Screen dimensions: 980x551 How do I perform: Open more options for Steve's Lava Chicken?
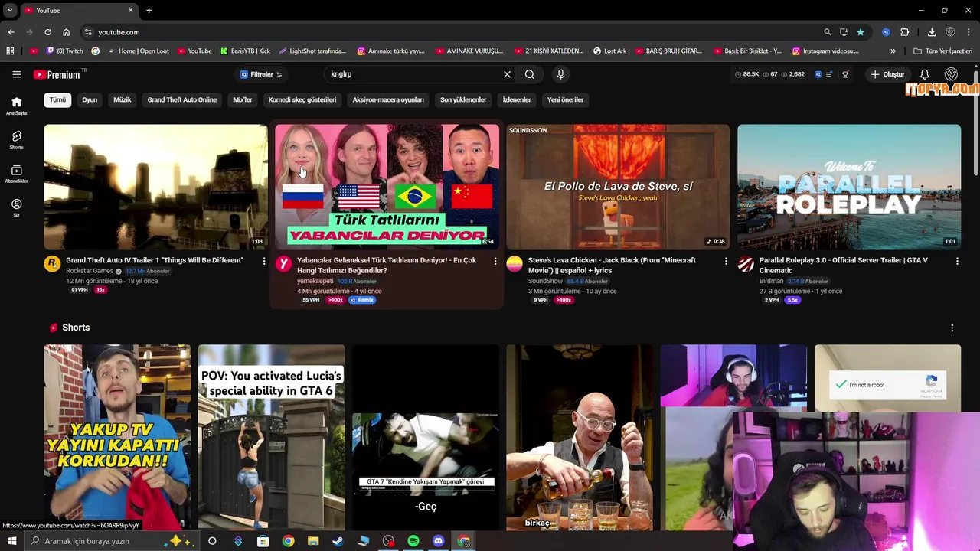[726, 261]
